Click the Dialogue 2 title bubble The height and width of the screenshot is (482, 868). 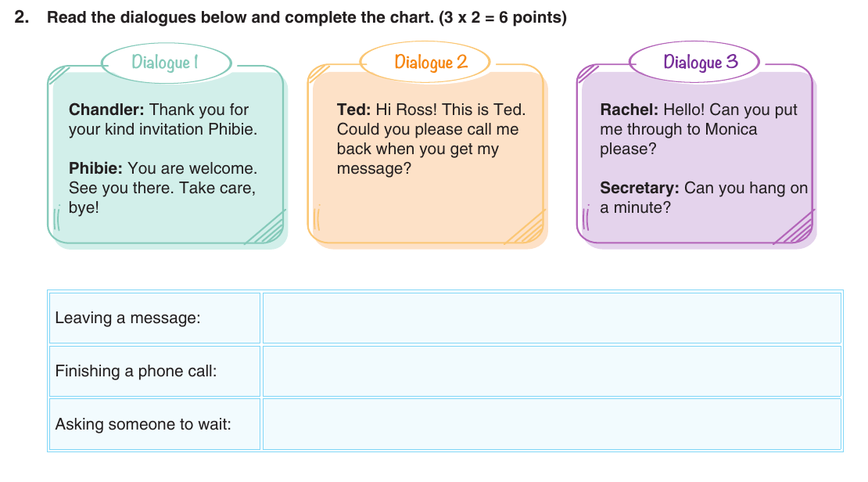pyautogui.click(x=425, y=62)
